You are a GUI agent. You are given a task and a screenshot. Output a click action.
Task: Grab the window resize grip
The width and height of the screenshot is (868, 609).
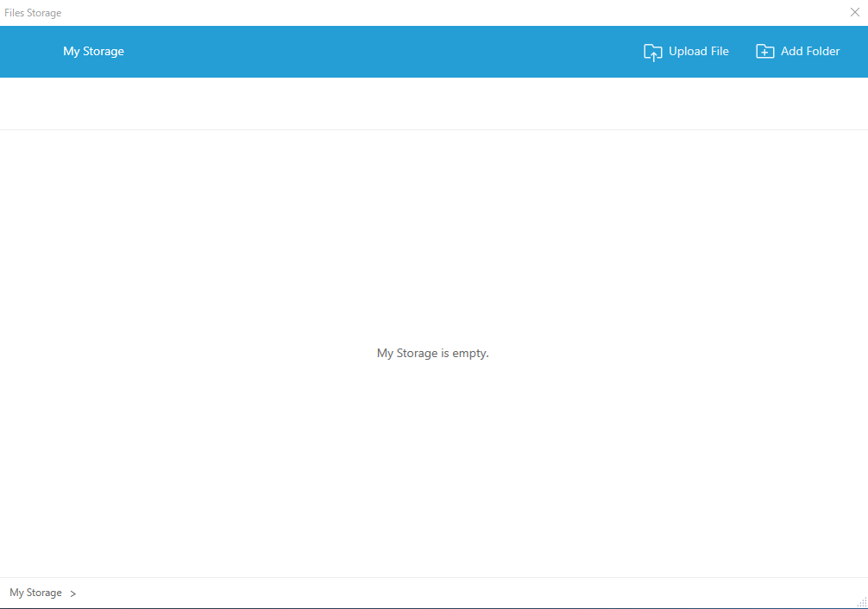pyautogui.click(x=862, y=602)
